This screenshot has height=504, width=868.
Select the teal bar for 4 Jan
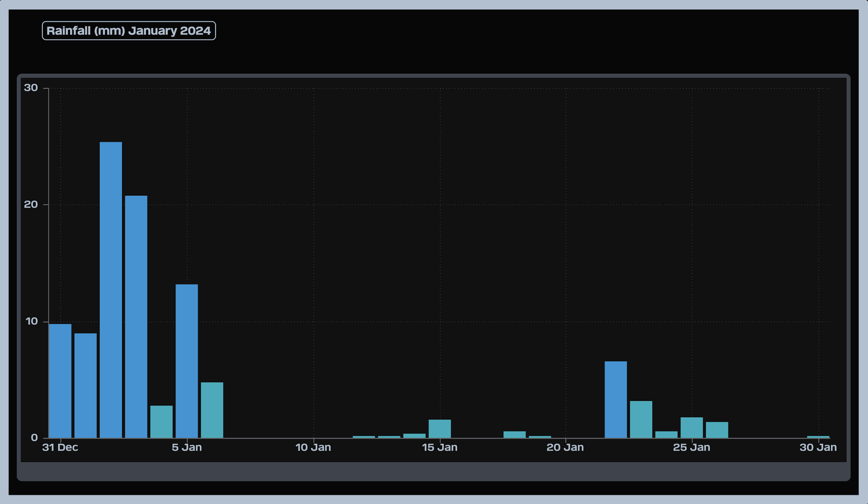(161, 422)
